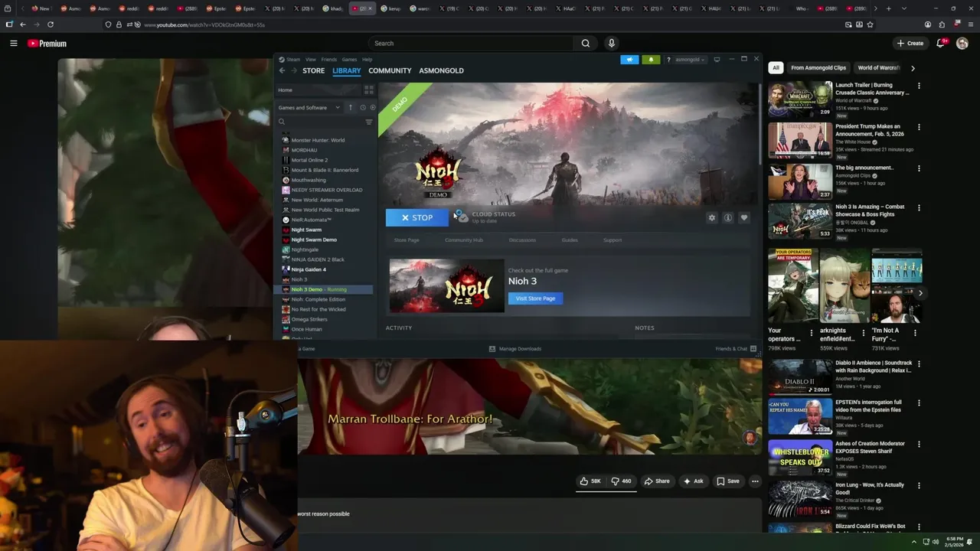Viewport: 980px width, 551px height.
Task: Select Ninja Gaiden 4 in library
Action: point(309,269)
